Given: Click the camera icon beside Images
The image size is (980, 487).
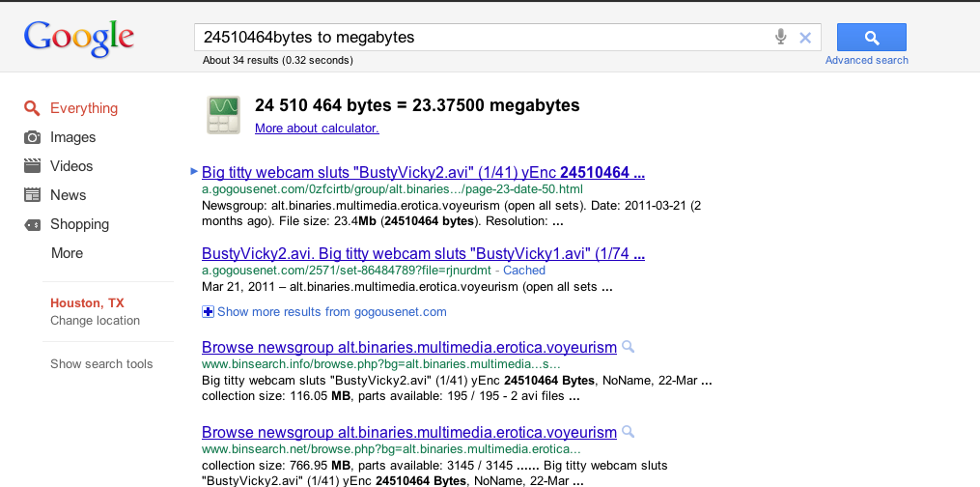Looking at the screenshot, I should coord(32,137).
